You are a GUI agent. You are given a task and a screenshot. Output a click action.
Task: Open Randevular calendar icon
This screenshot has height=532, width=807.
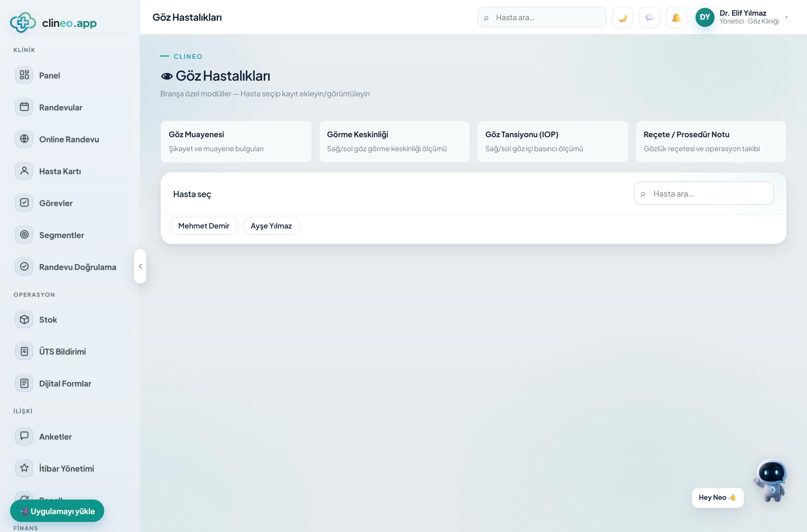24,107
